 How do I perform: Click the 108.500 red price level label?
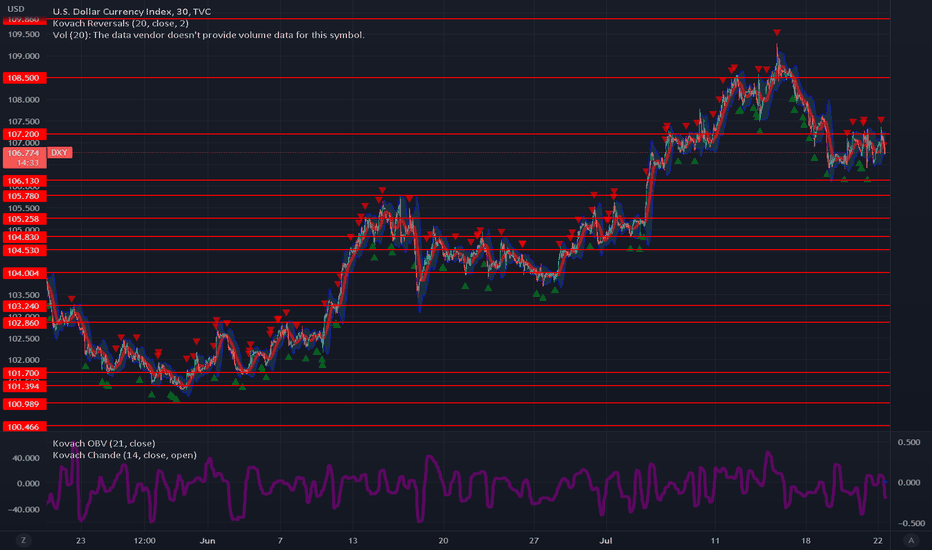pos(24,78)
